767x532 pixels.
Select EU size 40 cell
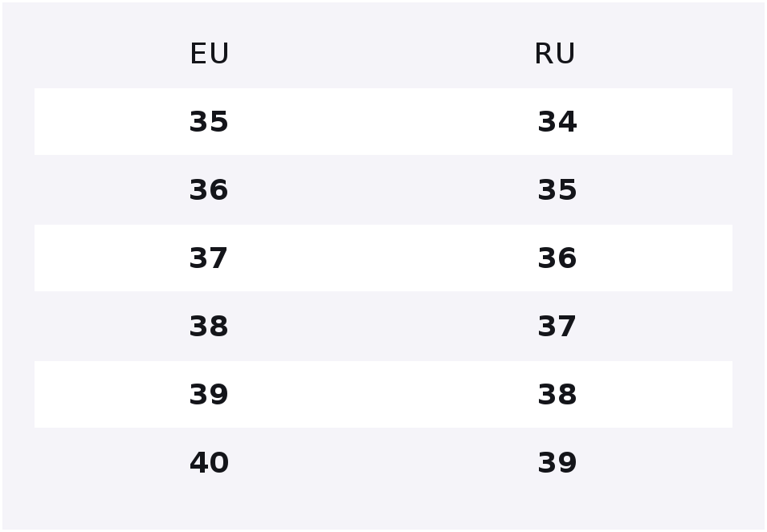coord(209,463)
